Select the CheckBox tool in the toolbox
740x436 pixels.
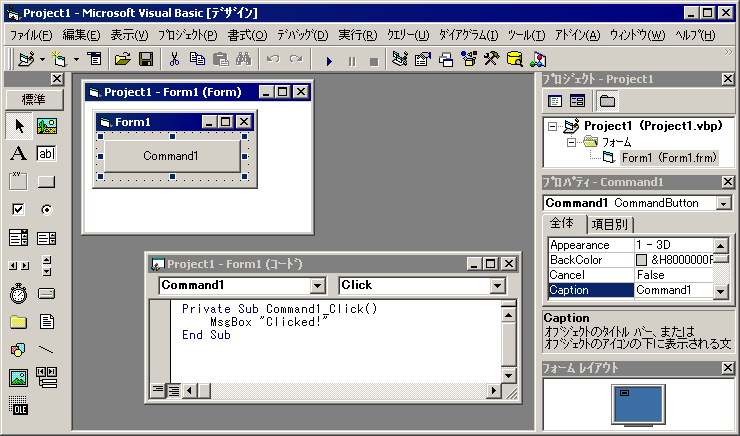click(x=19, y=210)
